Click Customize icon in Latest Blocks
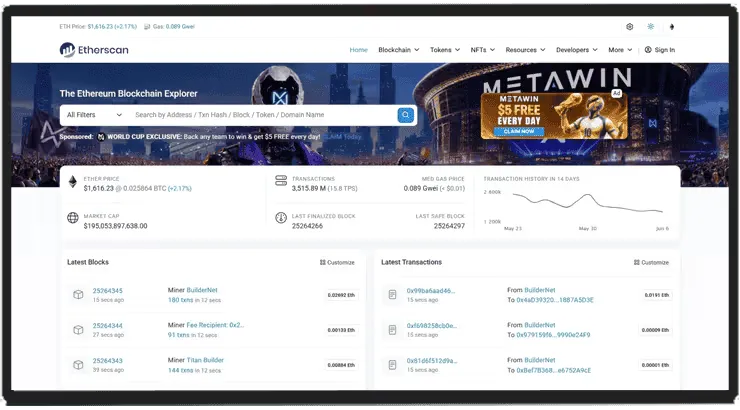Viewport: 740px width, 410px height. (323, 262)
